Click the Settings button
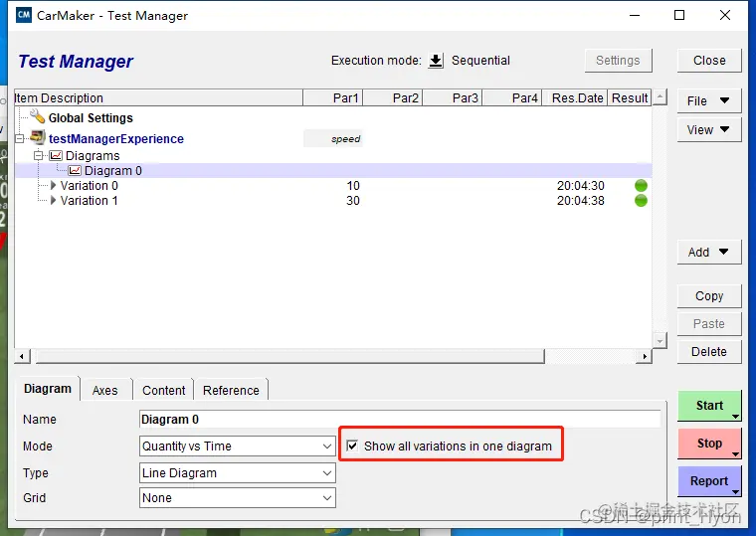The image size is (756, 536). (618, 61)
